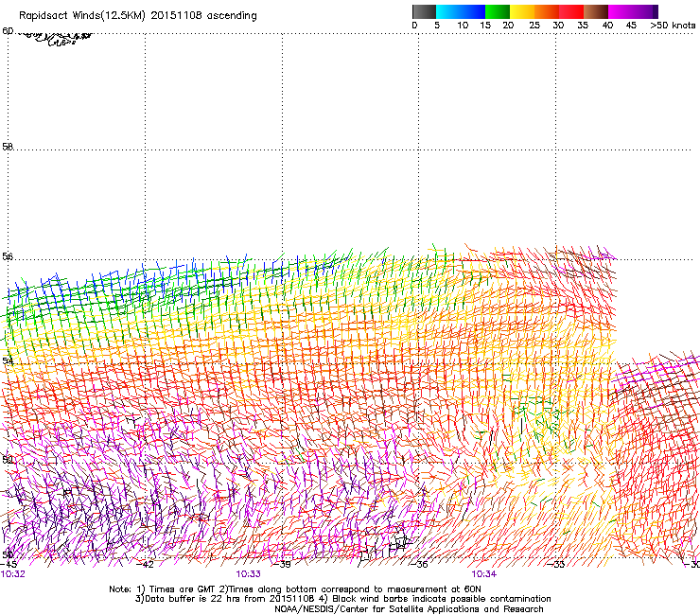Click the '56' latitude axis label

[x=8, y=256]
